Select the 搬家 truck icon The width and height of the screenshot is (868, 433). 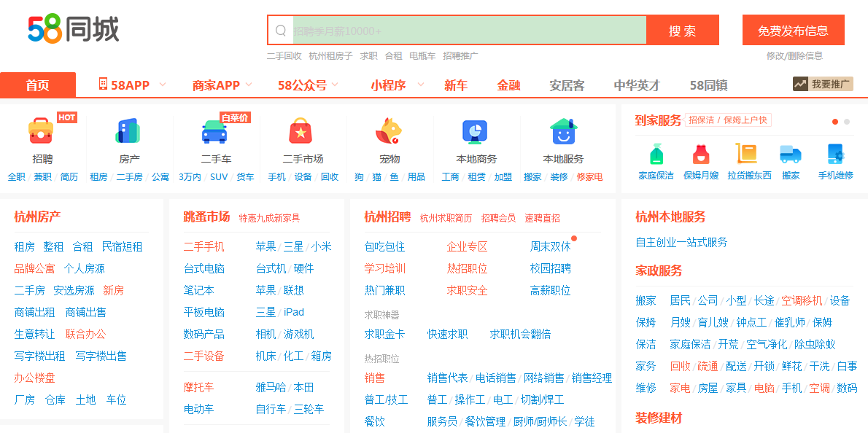pos(791,155)
